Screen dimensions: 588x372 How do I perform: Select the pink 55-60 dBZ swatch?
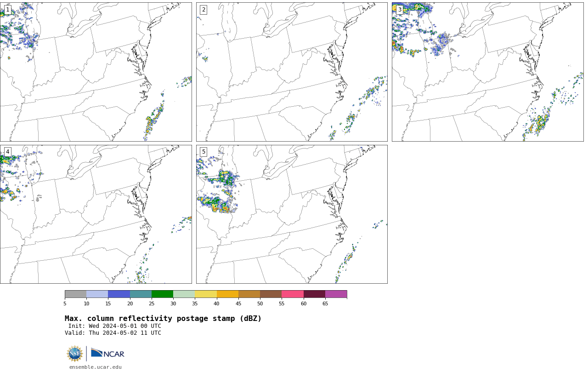pos(293,294)
